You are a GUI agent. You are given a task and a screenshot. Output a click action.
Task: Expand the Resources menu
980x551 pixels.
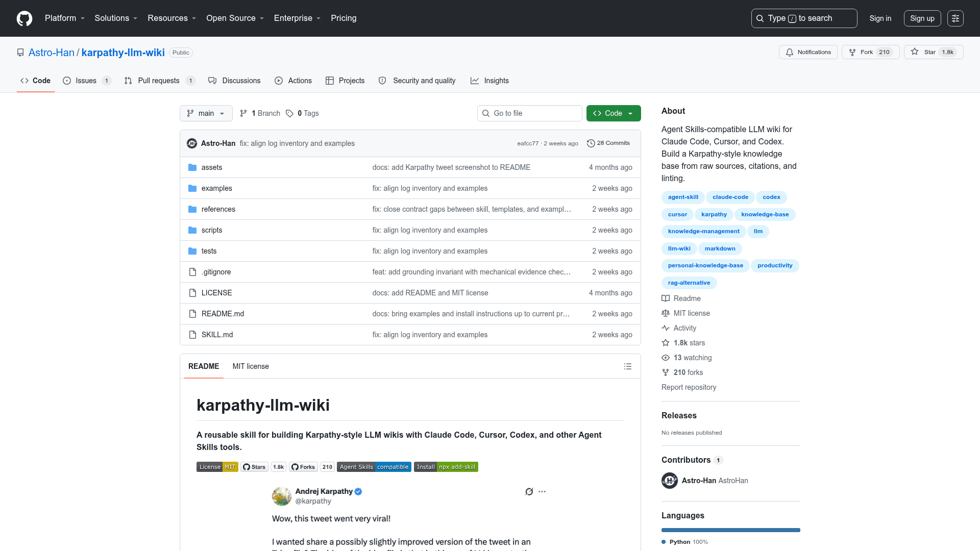pos(172,18)
